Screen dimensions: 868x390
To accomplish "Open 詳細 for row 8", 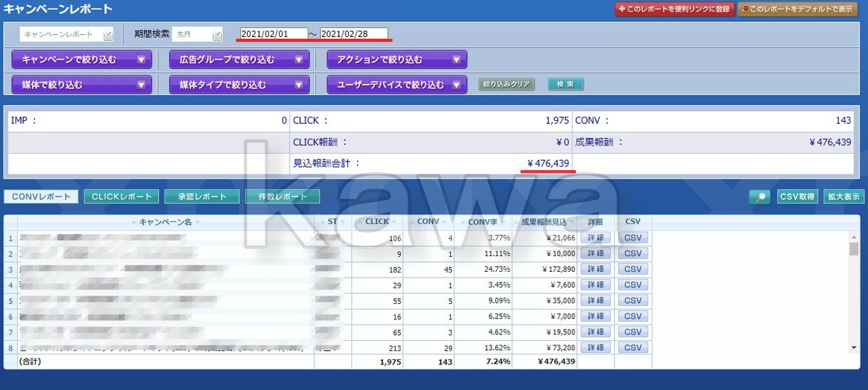I will click(596, 347).
